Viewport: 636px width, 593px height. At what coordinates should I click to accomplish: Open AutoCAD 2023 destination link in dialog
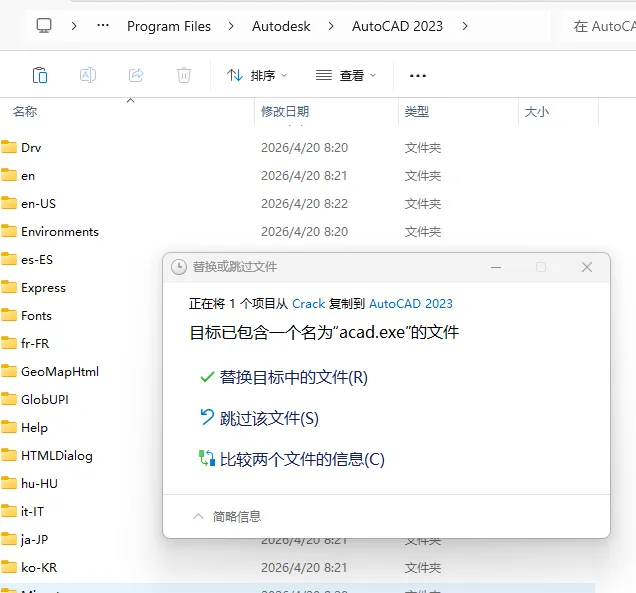(x=410, y=304)
